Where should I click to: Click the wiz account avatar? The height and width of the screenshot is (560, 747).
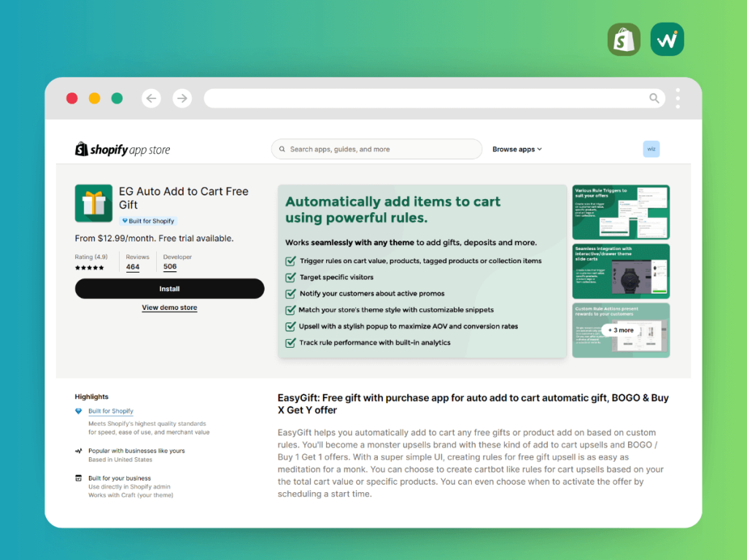[651, 149]
